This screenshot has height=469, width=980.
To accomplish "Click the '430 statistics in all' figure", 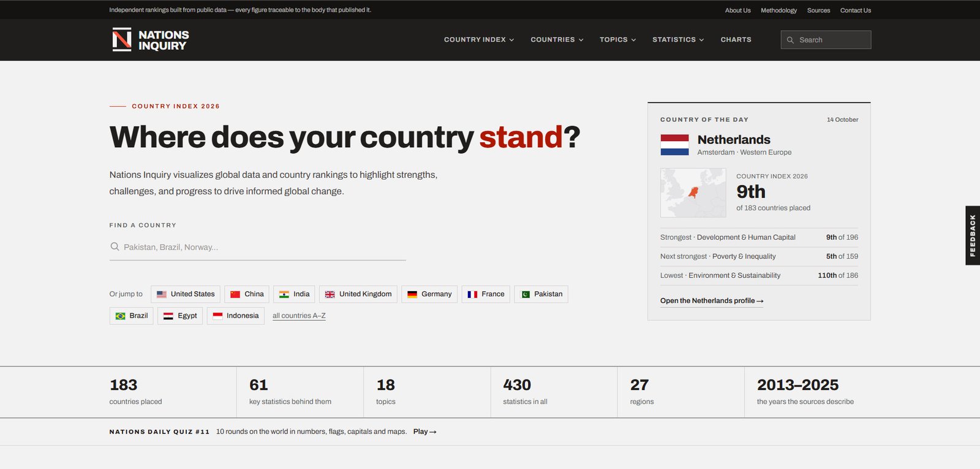I will coord(525,392).
